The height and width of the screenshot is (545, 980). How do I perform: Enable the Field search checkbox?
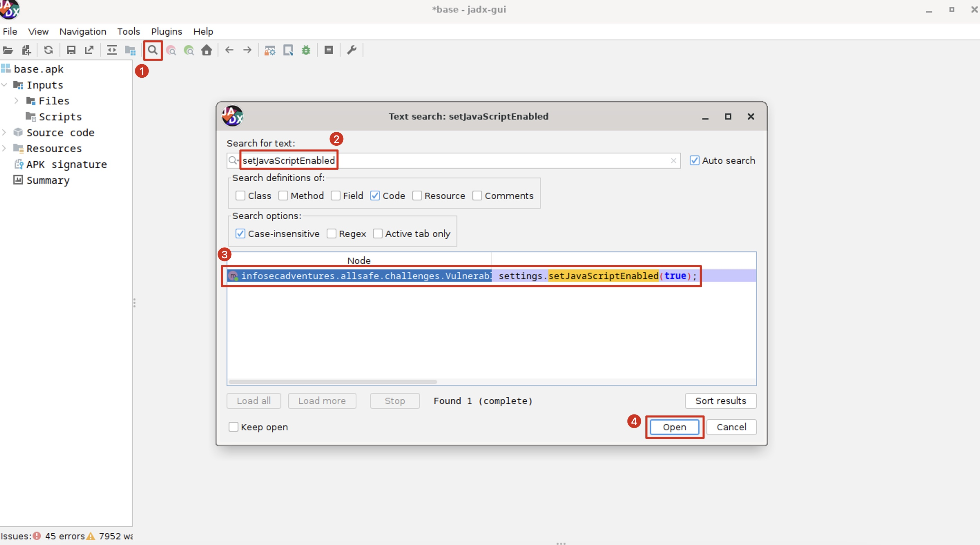(336, 195)
